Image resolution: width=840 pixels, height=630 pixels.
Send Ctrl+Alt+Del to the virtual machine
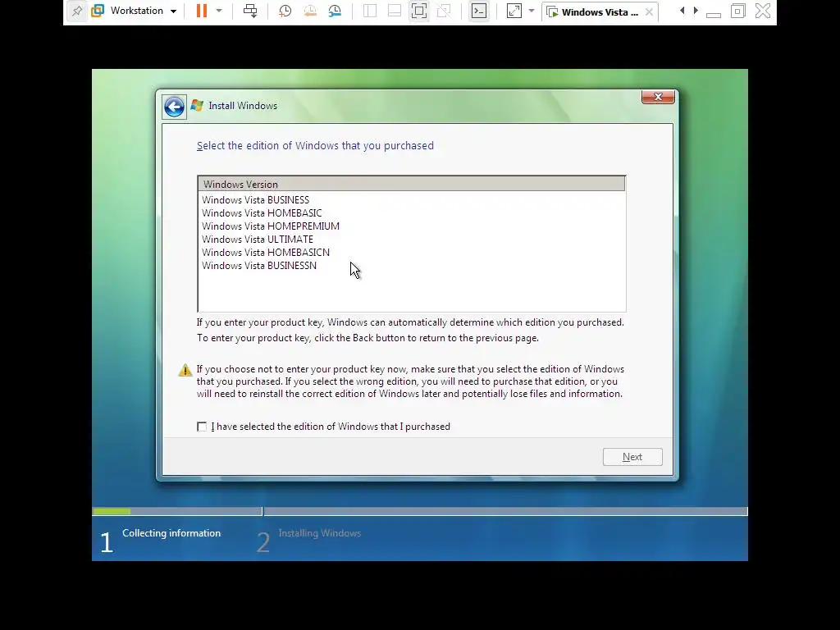tap(250, 11)
